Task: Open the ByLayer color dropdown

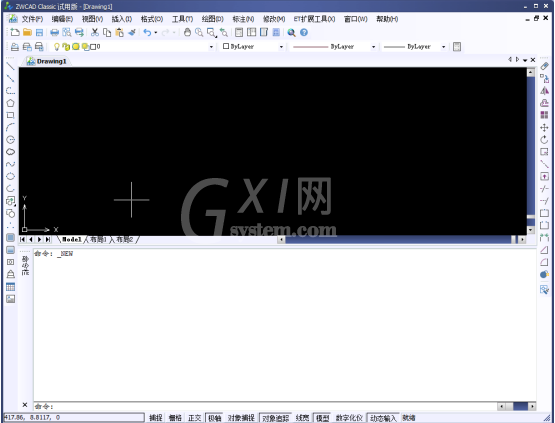Action: [x=281, y=47]
